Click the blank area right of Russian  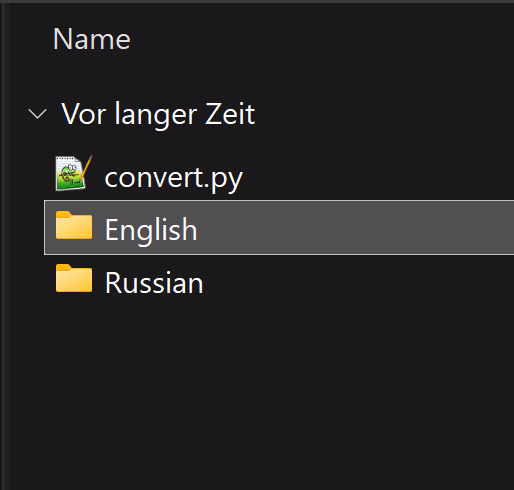pos(360,282)
